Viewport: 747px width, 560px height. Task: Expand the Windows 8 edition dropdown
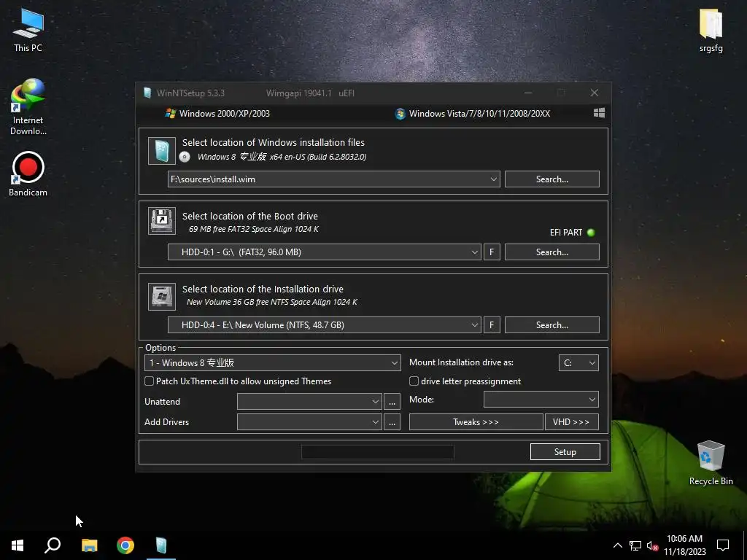tap(395, 363)
